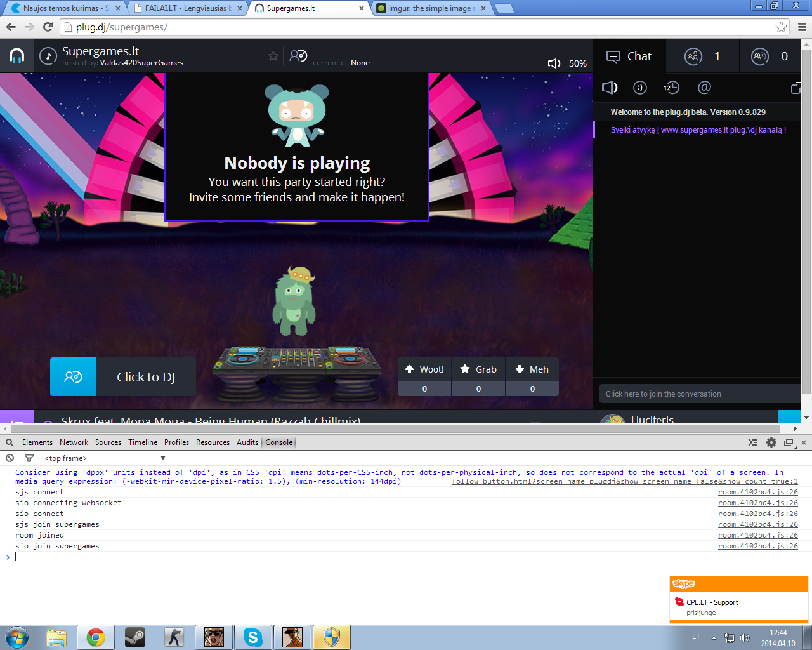This screenshot has height=650, width=812.
Task: Select the Console tab in DevTools
Action: click(279, 442)
